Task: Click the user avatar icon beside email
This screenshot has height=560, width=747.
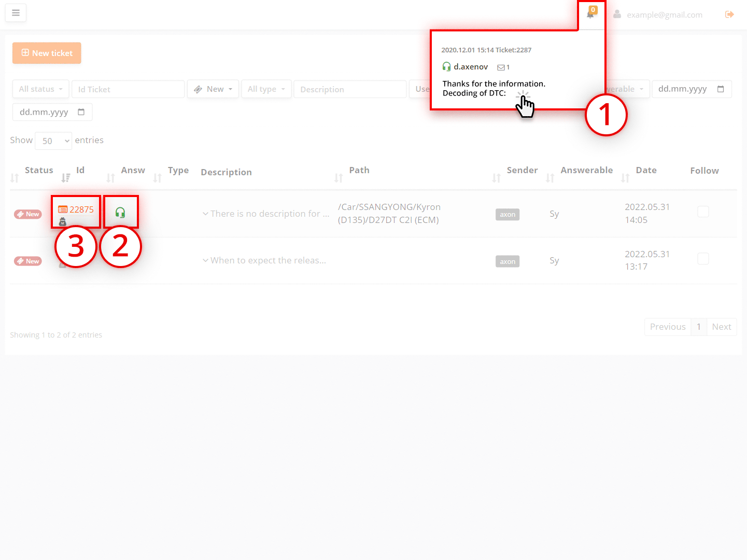Action: click(x=617, y=15)
